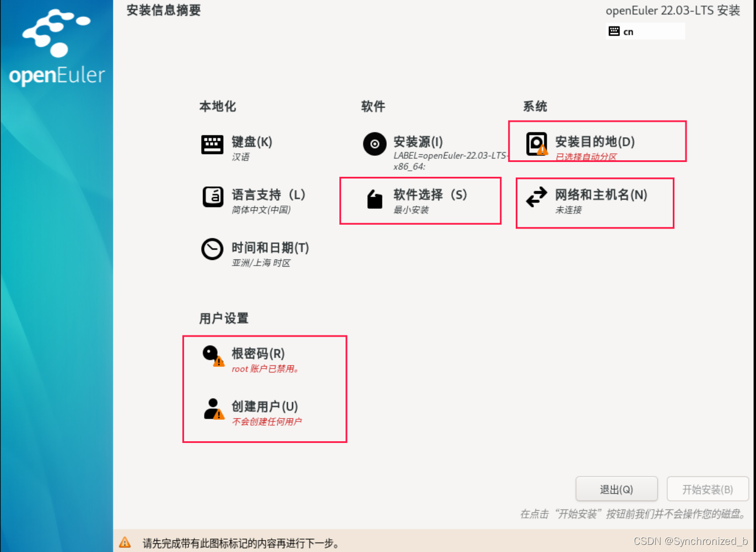Open 时间和日期(T) settings
This screenshot has height=552, width=756.
coord(270,247)
